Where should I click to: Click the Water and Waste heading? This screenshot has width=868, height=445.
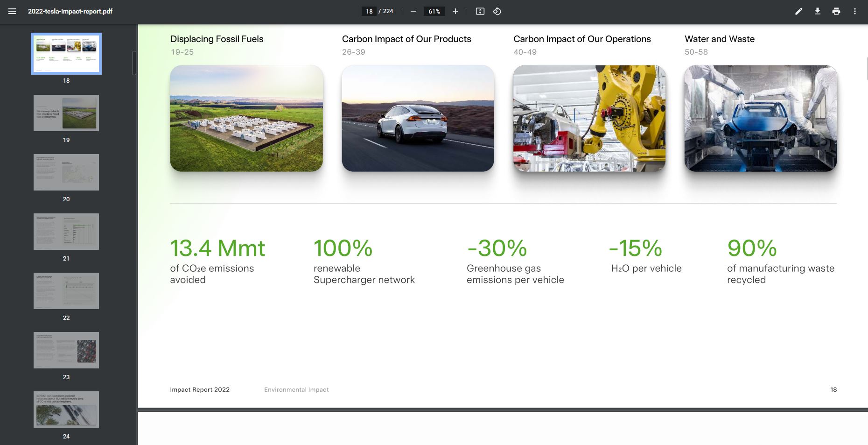720,39
